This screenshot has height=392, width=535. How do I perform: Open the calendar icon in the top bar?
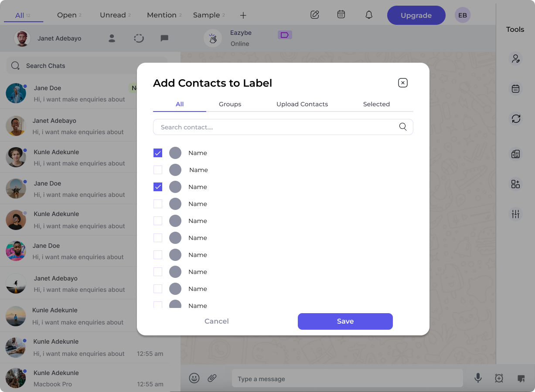[341, 14]
